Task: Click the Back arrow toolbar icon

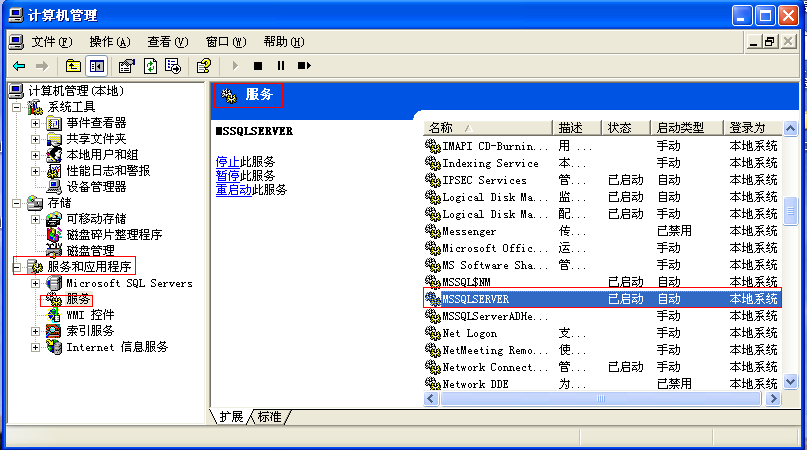Action: 19,66
